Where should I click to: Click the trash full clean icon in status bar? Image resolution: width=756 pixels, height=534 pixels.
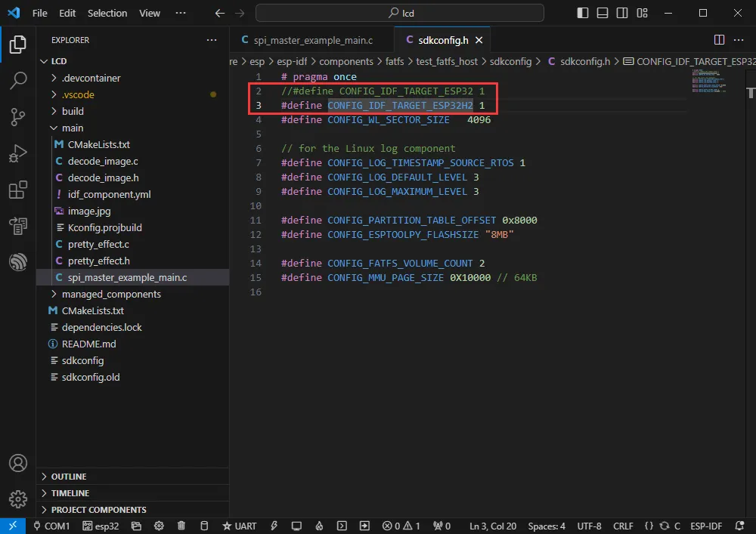181,526
